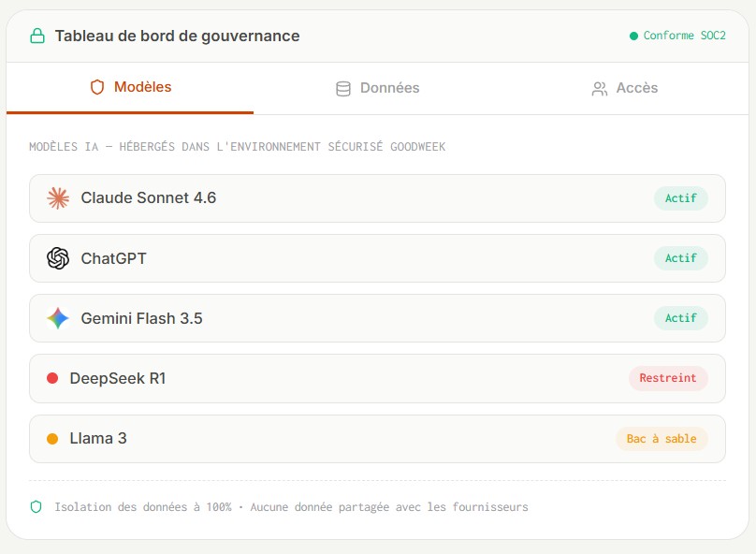This screenshot has height=554, width=756.
Task: Select the DeepSeek R1 model name
Action: pos(118,378)
